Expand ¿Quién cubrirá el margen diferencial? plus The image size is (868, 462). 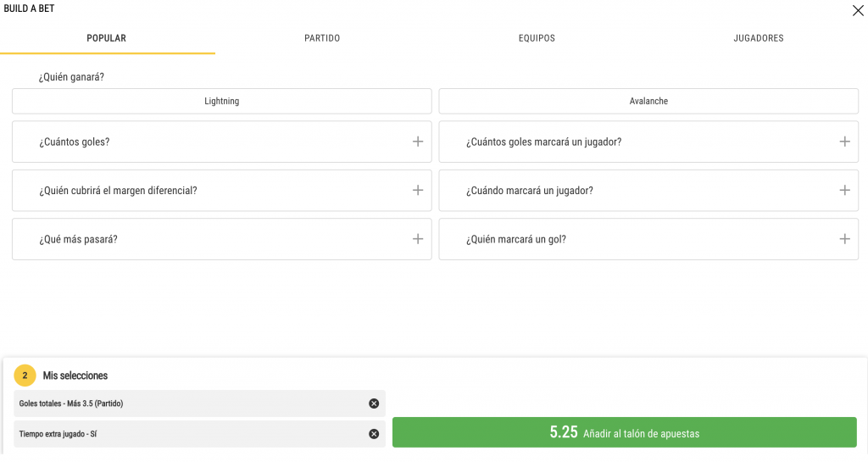[418, 191]
